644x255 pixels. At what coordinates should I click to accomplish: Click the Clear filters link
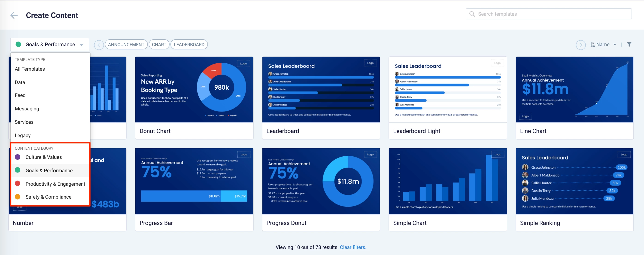(x=353, y=247)
